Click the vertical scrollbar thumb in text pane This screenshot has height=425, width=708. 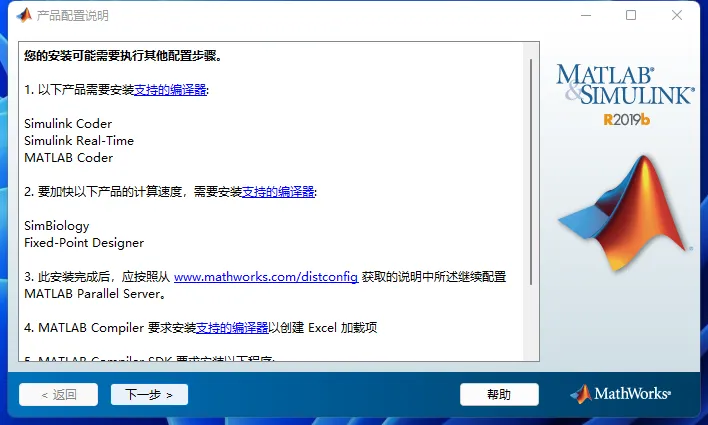[x=531, y=172]
